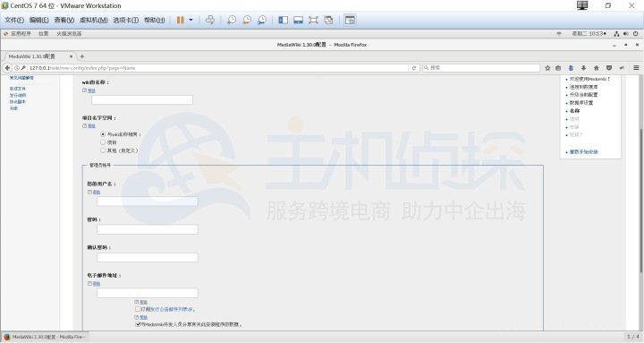Select the 其他（自定义）namespace radio button
The width and height of the screenshot is (644, 343).
[x=103, y=150]
